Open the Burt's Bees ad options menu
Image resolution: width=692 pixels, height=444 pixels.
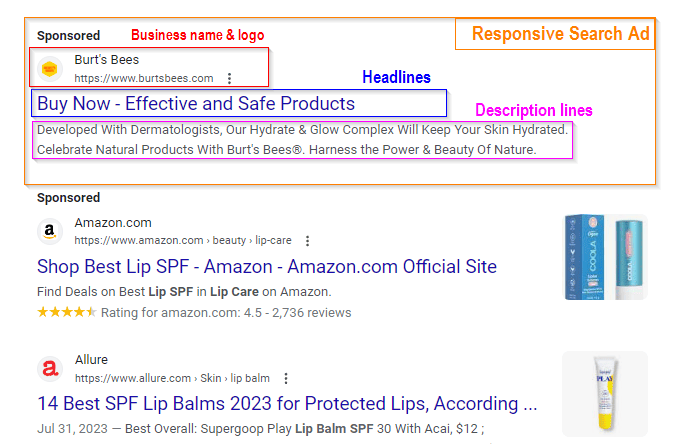[230, 78]
